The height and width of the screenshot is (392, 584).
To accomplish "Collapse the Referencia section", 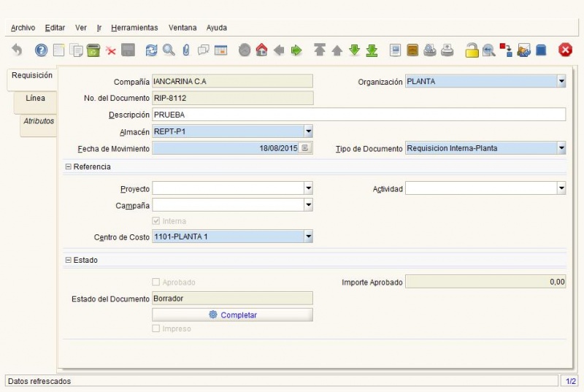I will pyautogui.click(x=68, y=166).
